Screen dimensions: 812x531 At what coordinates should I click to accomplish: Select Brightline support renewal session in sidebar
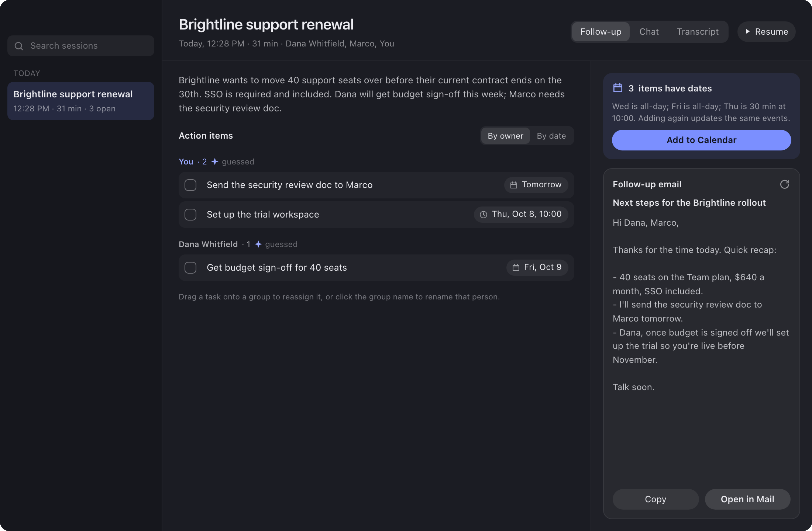point(81,101)
